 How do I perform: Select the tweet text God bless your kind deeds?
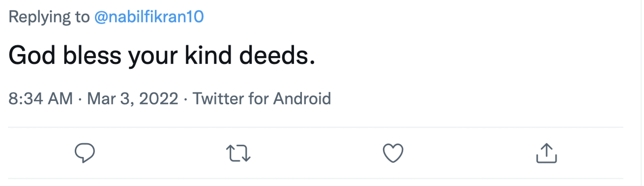(162, 57)
